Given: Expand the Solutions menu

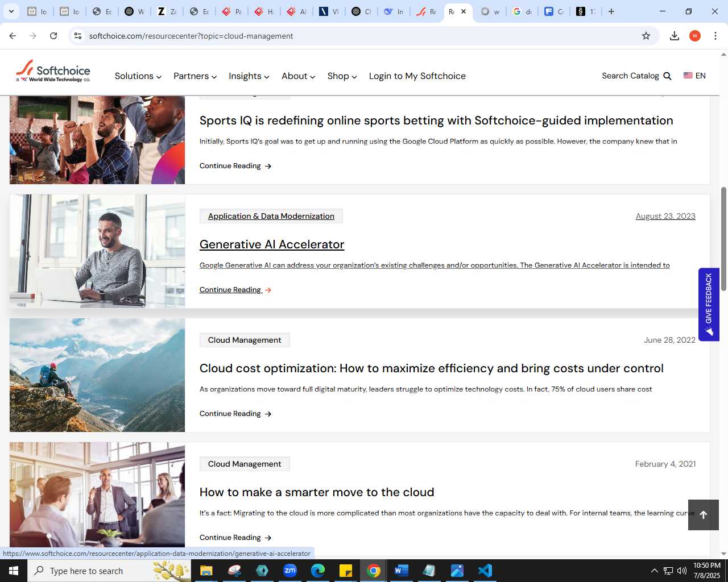Looking at the screenshot, I should [138, 76].
